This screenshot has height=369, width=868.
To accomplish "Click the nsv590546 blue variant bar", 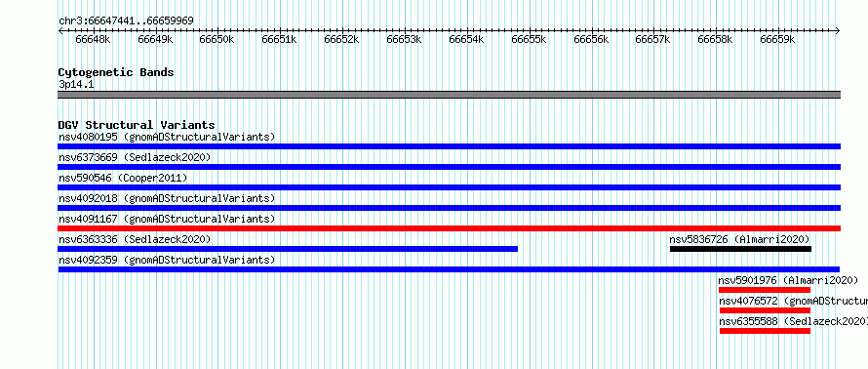I will (x=449, y=187).
